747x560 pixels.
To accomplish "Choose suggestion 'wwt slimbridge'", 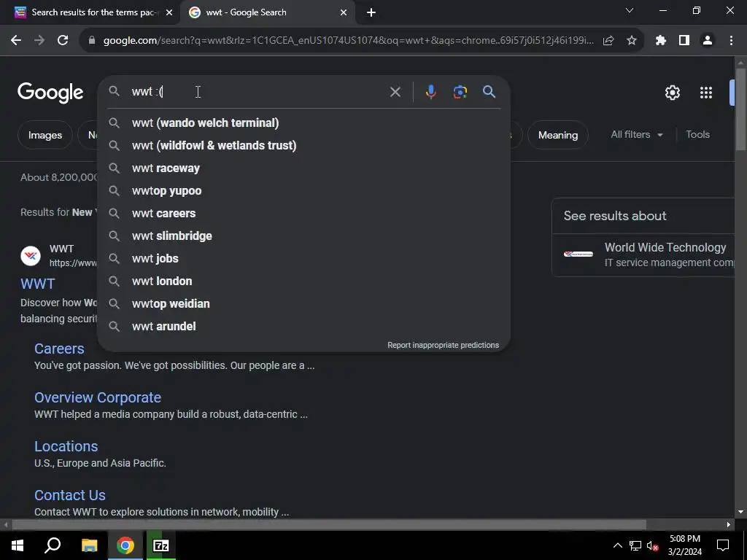I will tap(304, 236).
